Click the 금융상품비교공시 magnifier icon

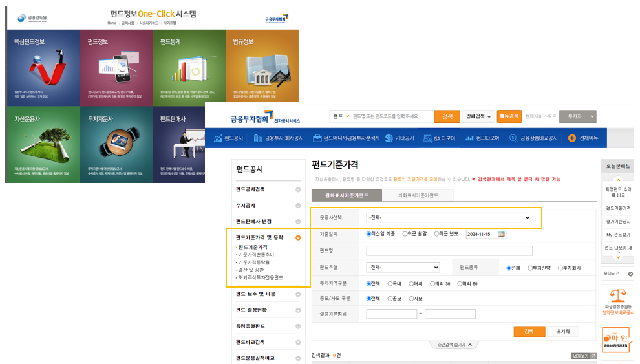point(513,138)
